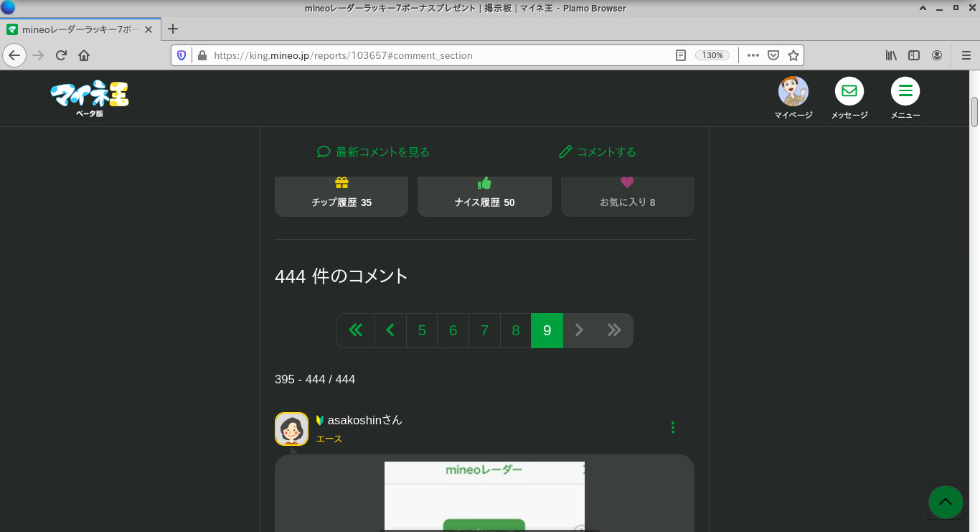Screen dimensions: 980x532
Task: Click the マイネ王 logo
Action: [x=90, y=98]
